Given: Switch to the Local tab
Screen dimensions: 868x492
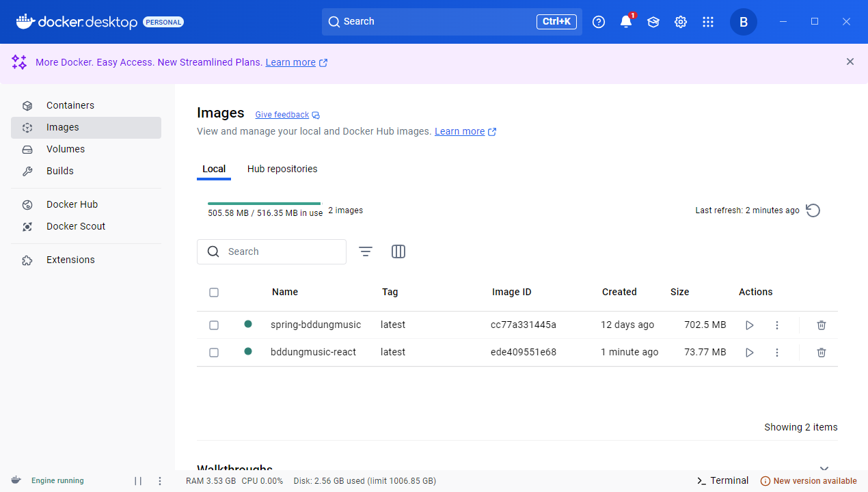Looking at the screenshot, I should tap(214, 169).
